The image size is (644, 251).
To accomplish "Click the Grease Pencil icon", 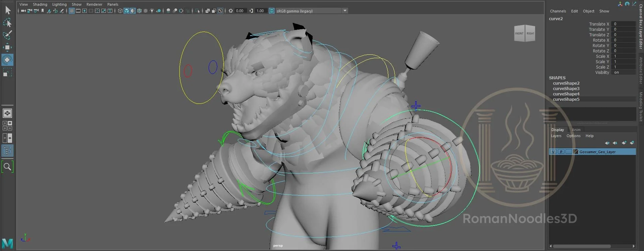I will click(x=62, y=11).
